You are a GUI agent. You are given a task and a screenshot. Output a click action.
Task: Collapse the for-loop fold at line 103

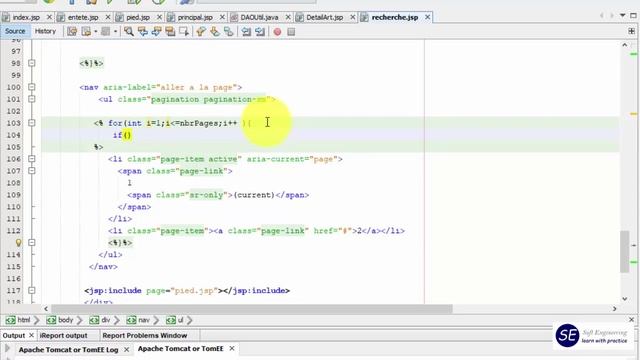click(x=31, y=123)
